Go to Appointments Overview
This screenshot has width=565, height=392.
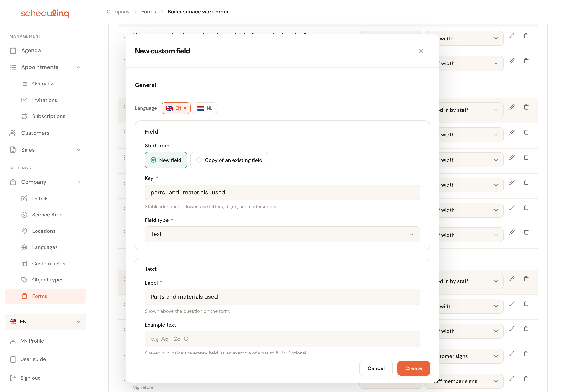[43, 84]
